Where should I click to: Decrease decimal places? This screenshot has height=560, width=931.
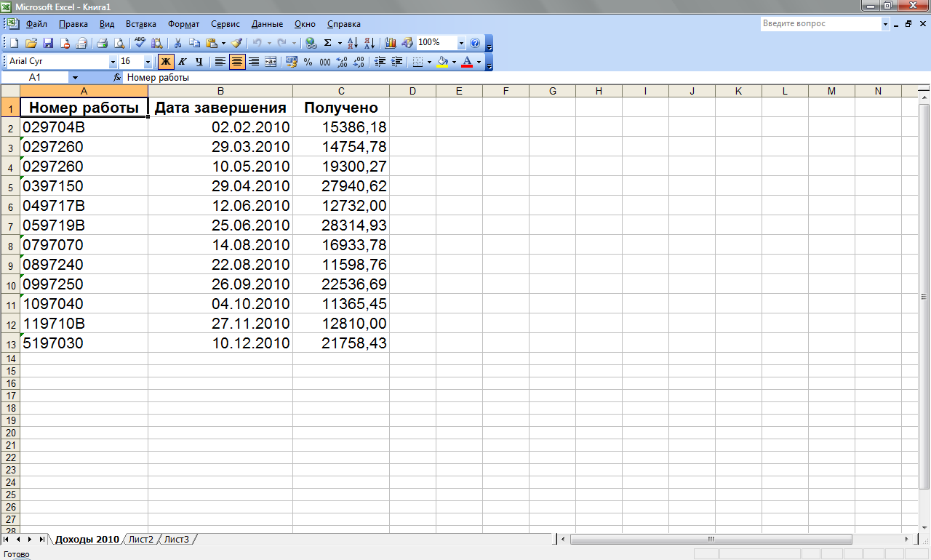click(359, 62)
